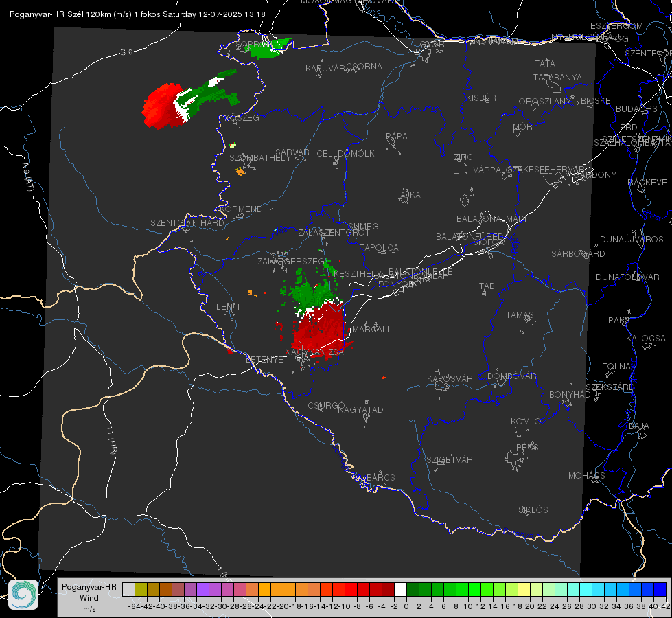
Task: Click the AJKA city label
Action: [410, 195]
